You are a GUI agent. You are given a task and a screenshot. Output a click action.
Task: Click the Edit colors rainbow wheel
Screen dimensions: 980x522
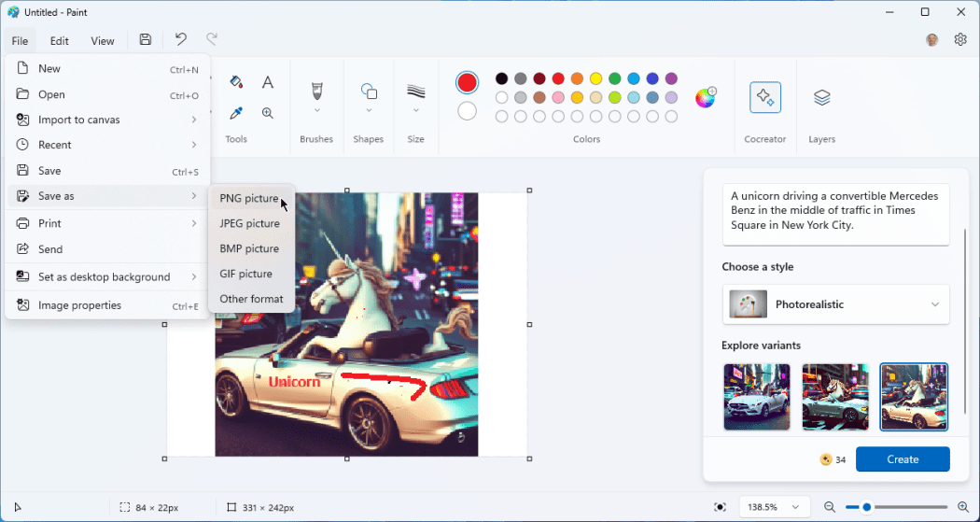706,98
